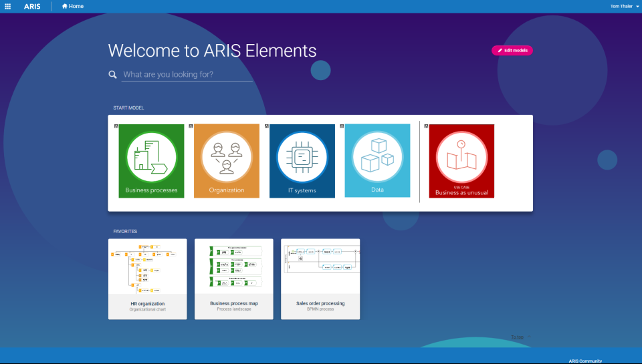
Task: Open the Organization tile
Action: tap(227, 161)
